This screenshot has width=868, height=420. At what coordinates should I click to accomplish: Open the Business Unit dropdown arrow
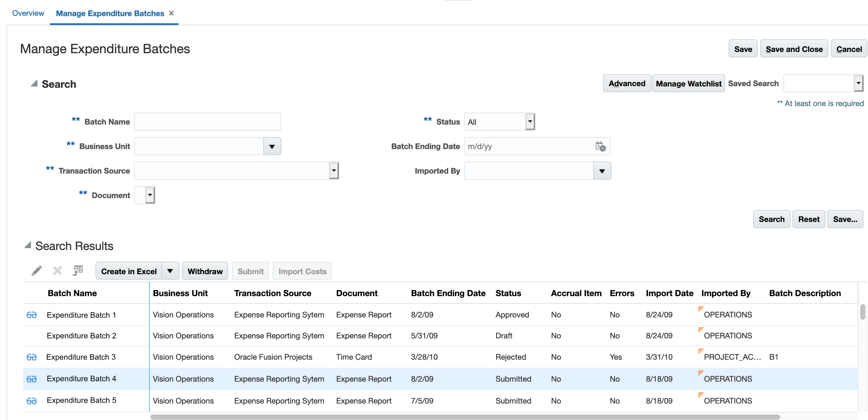[x=272, y=146]
